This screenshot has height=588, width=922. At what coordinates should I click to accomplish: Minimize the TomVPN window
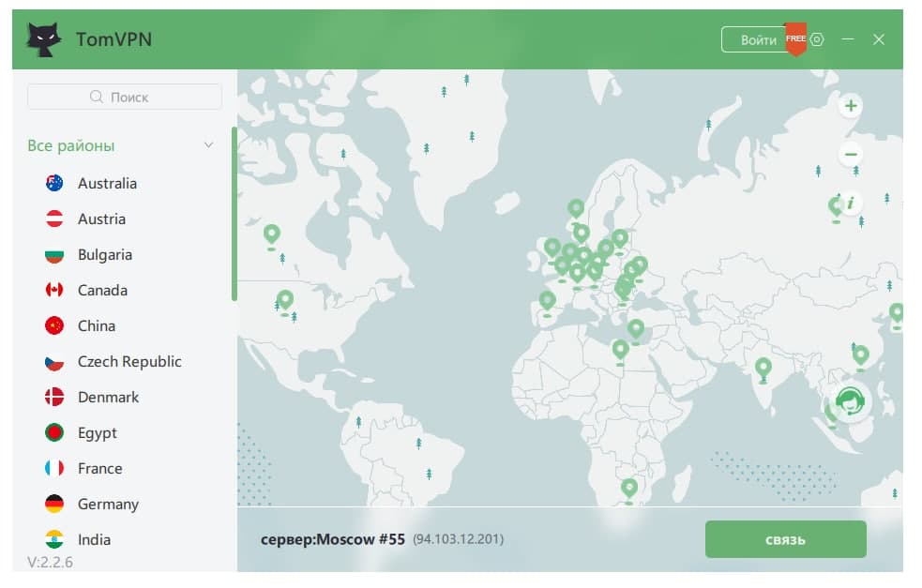pyautogui.click(x=848, y=39)
